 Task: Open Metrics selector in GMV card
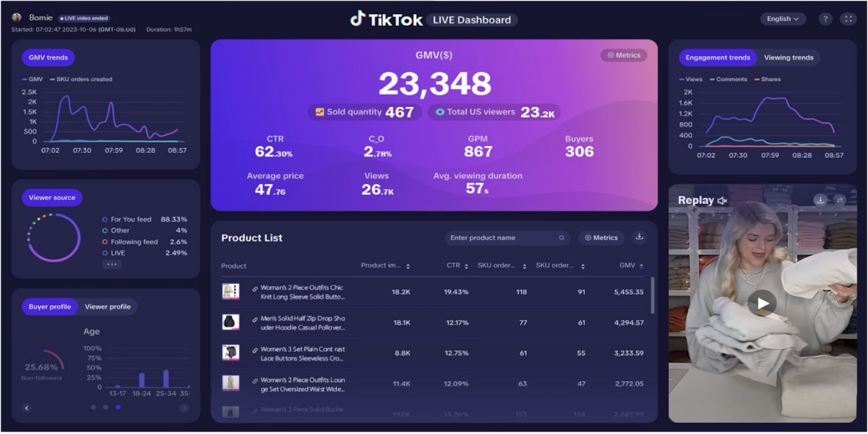[x=624, y=55]
